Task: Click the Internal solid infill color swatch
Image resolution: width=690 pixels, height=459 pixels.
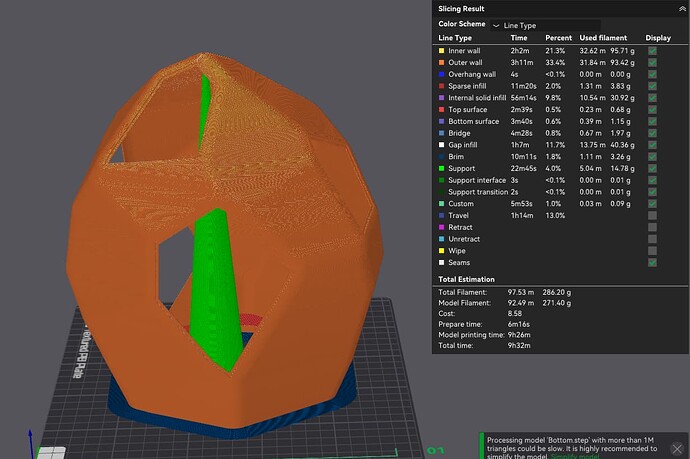Action: tap(441, 98)
